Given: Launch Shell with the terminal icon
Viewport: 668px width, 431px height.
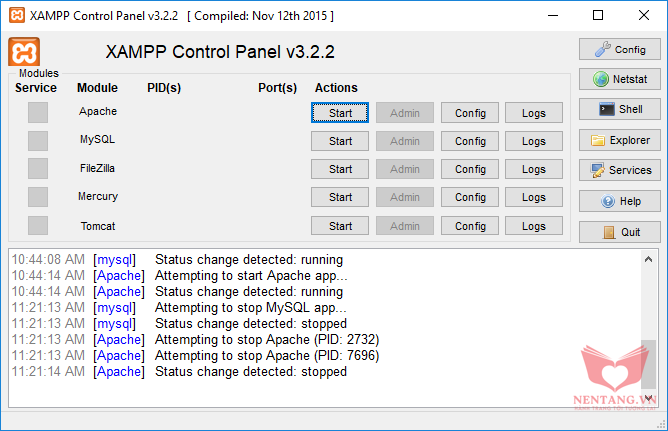Looking at the screenshot, I should click(619, 109).
